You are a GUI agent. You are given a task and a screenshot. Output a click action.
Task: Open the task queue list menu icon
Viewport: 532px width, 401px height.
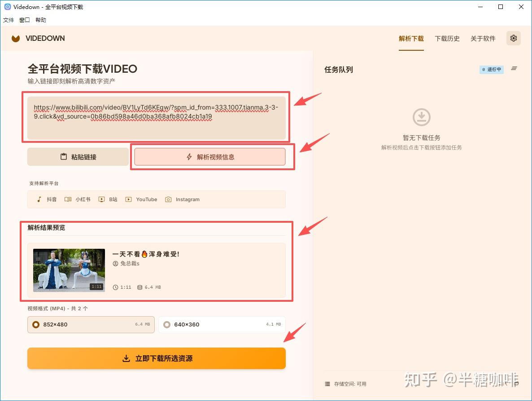(x=514, y=69)
